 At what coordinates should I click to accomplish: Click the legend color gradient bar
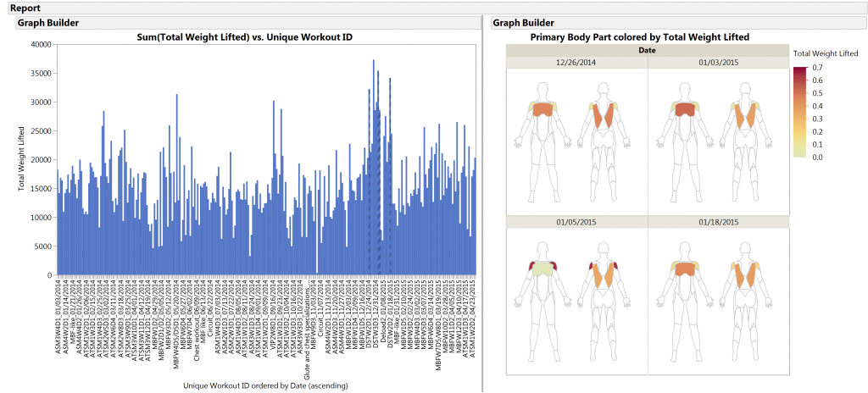pos(800,112)
